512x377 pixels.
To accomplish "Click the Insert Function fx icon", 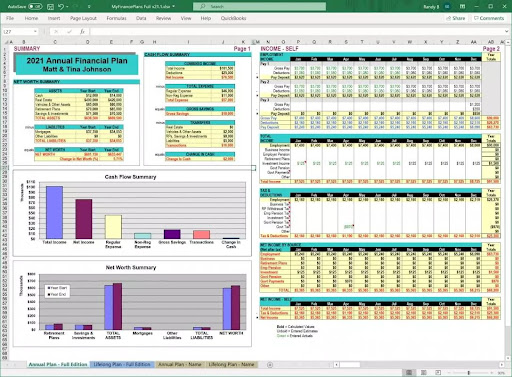I will (x=82, y=32).
